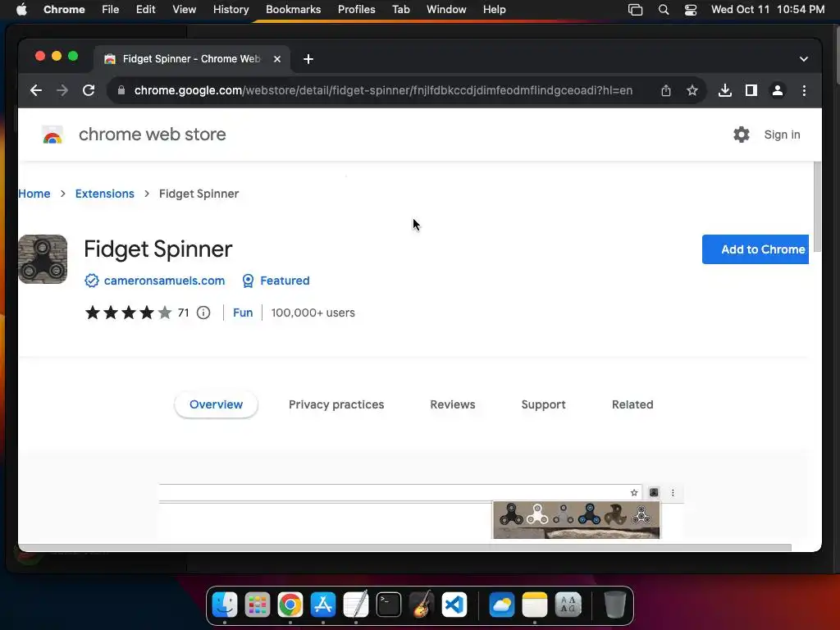
Task: Open the Chrome profile avatar icon
Action: [778, 90]
